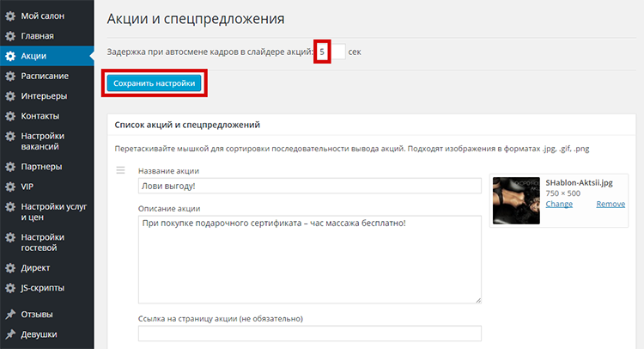Click the Ссылка на страницу акции field
The width and height of the screenshot is (644, 349).
click(310, 334)
